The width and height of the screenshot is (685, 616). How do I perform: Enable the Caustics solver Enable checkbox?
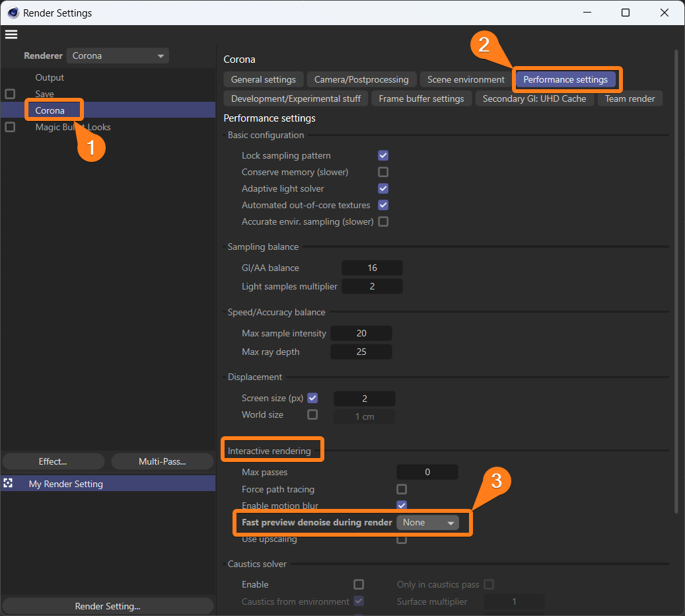[359, 584]
